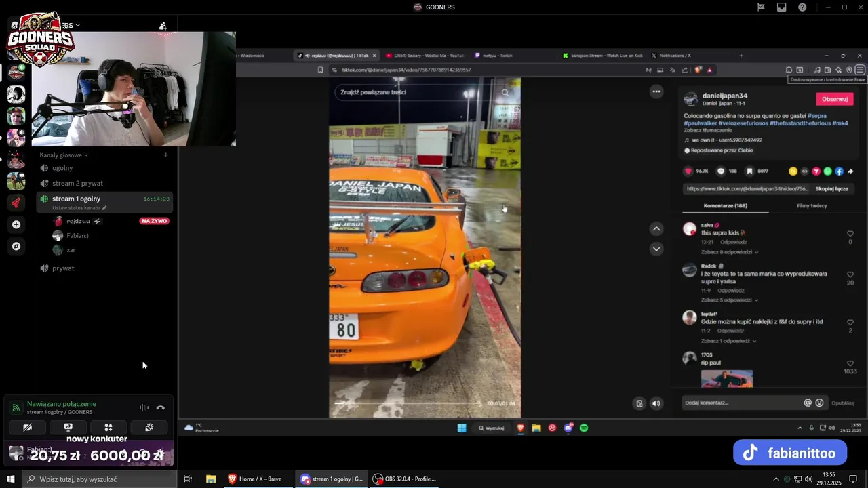Open Brave main hamburger menu
Screen dimensions: 868x488
860,70
